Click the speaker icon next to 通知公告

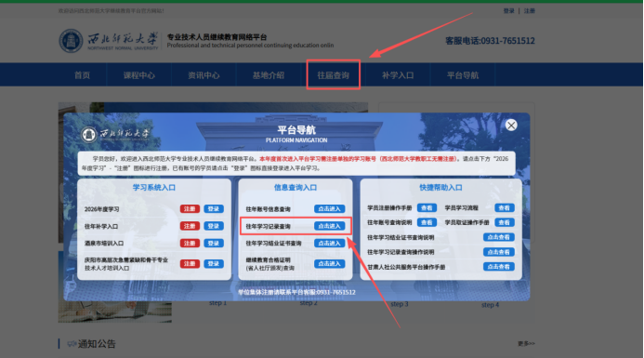pyautogui.click(x=72, y=344)
